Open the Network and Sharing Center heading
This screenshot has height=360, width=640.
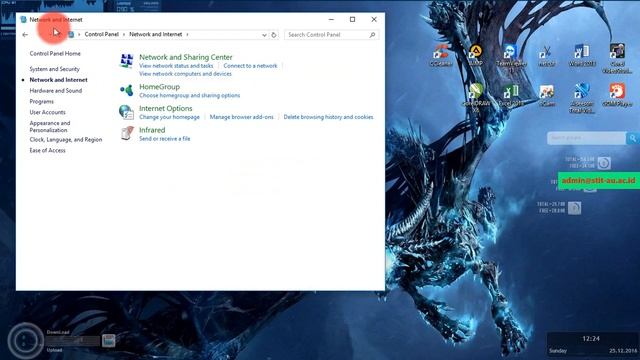tap(186, 57)
